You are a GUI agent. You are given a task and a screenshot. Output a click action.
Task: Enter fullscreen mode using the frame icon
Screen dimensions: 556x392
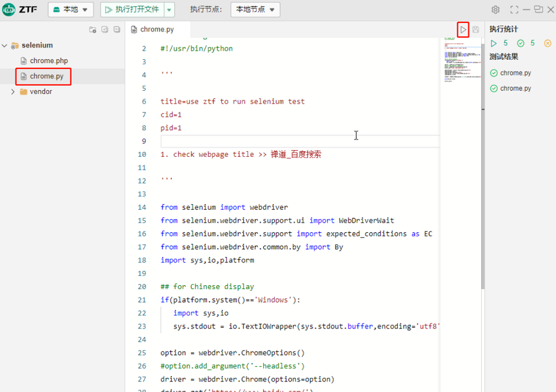[514, 10]
